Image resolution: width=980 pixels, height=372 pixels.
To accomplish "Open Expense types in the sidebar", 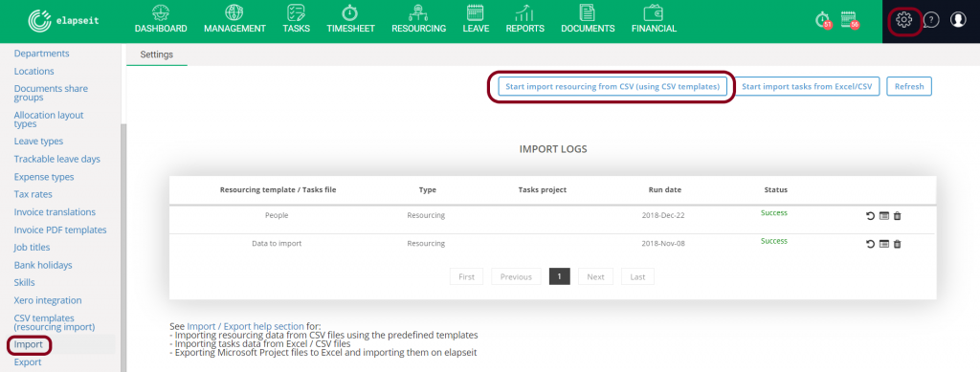I will [x=44, y=177].
